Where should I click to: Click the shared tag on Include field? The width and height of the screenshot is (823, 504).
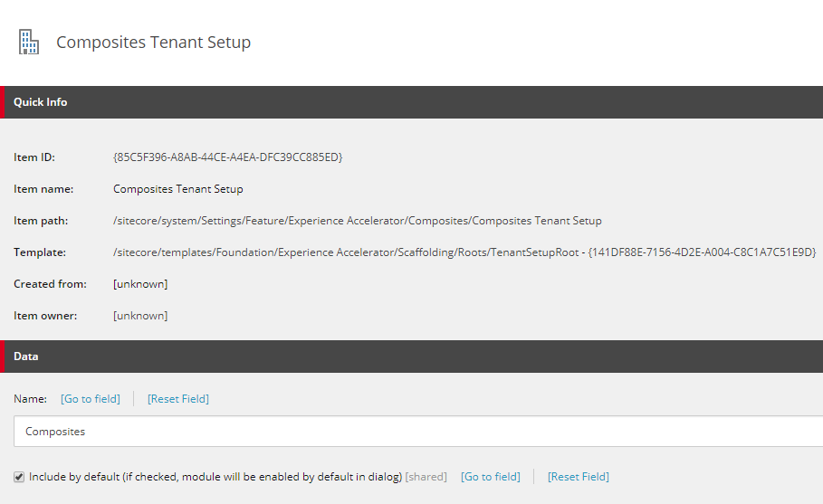pyautogui.click(x=426, y=477)
